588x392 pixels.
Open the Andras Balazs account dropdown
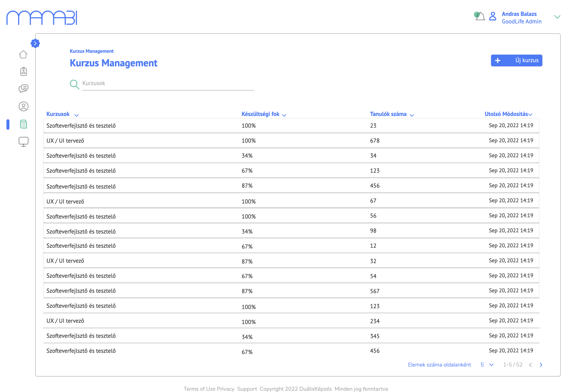(x=557, y=17)
